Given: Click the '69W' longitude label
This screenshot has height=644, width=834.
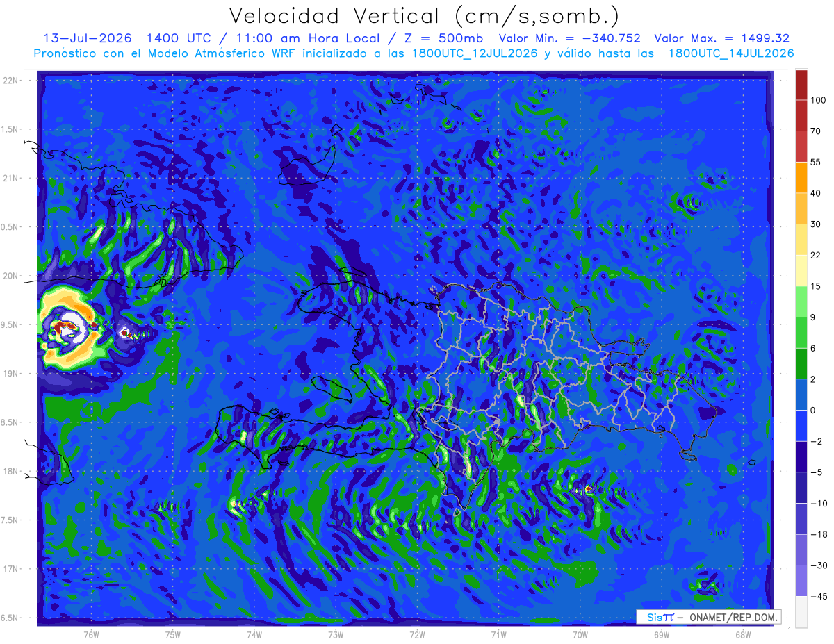Looking at the screenshot, I should tap(661, 634).
